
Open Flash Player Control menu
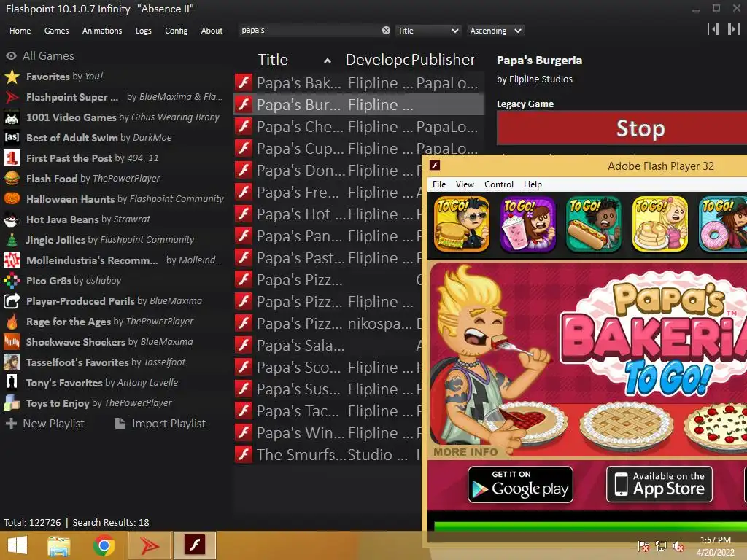pos(499,184)
